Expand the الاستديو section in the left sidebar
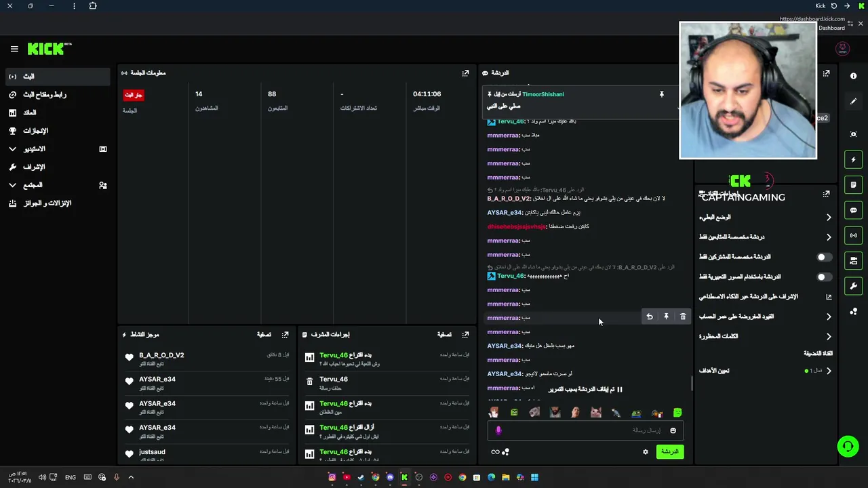This screenshot has height=488, width=868. [12, 149]
